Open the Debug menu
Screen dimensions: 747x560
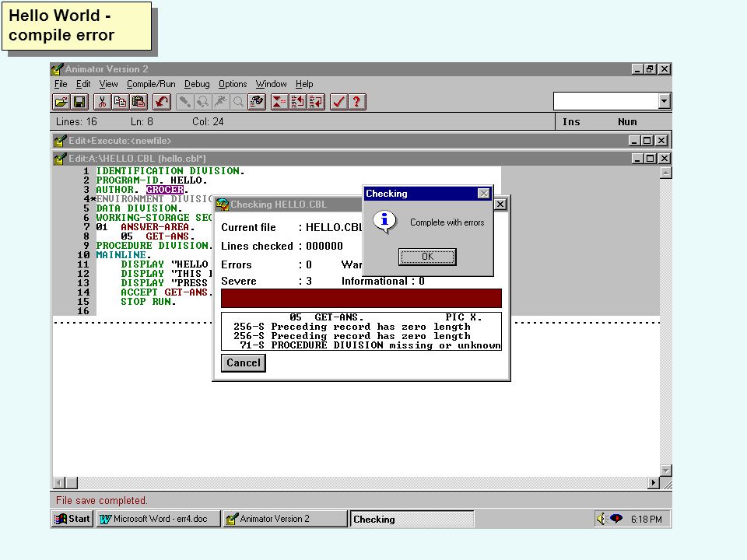point(197,84)
